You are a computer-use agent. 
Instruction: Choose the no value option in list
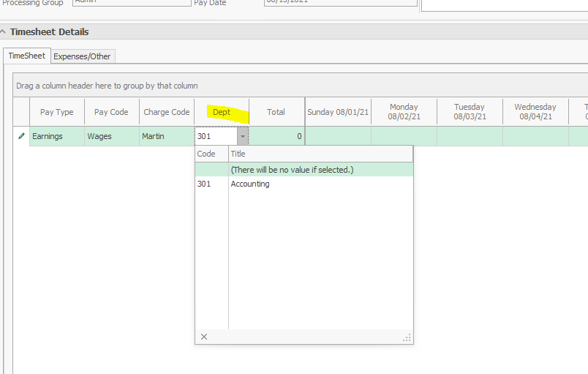click(x=292, y=169)
